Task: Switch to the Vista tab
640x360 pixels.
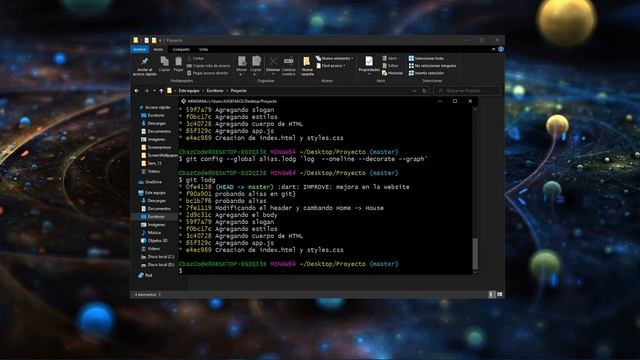Action: coord(203,49)
